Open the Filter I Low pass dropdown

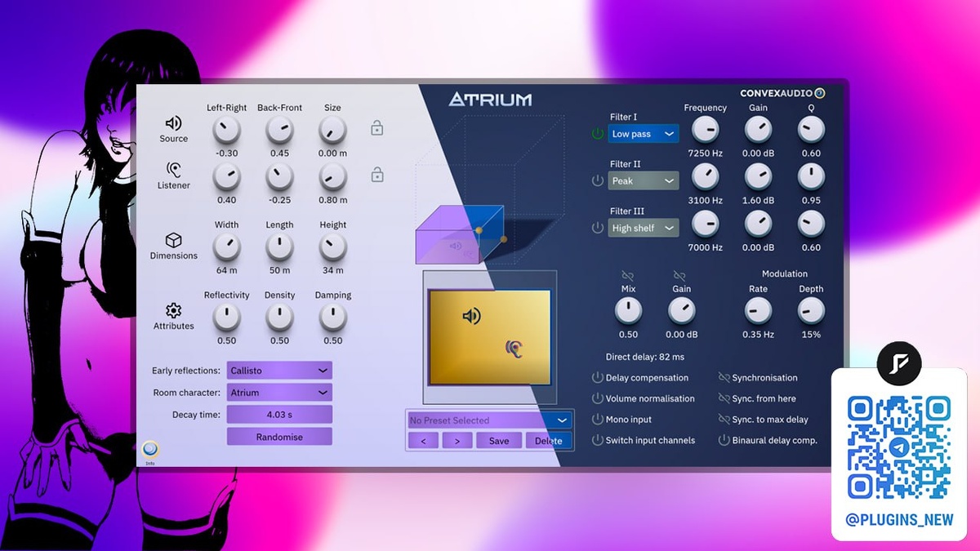[x=644, y=134]
